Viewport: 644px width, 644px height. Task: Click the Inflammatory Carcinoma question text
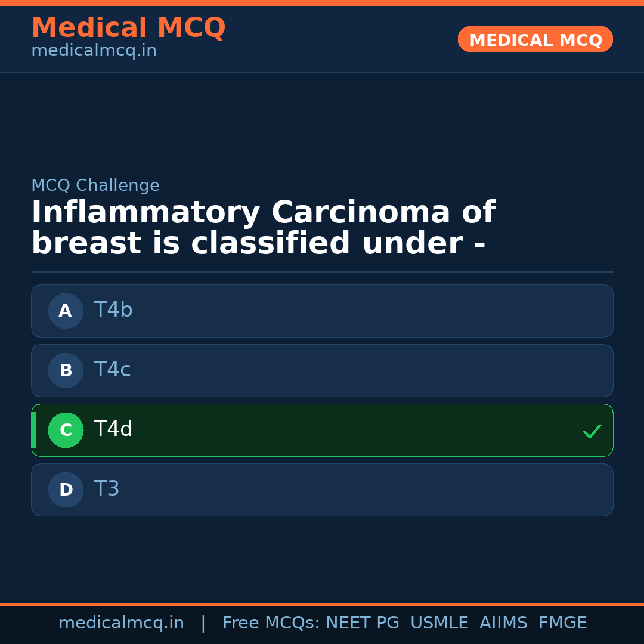(262, 228)
